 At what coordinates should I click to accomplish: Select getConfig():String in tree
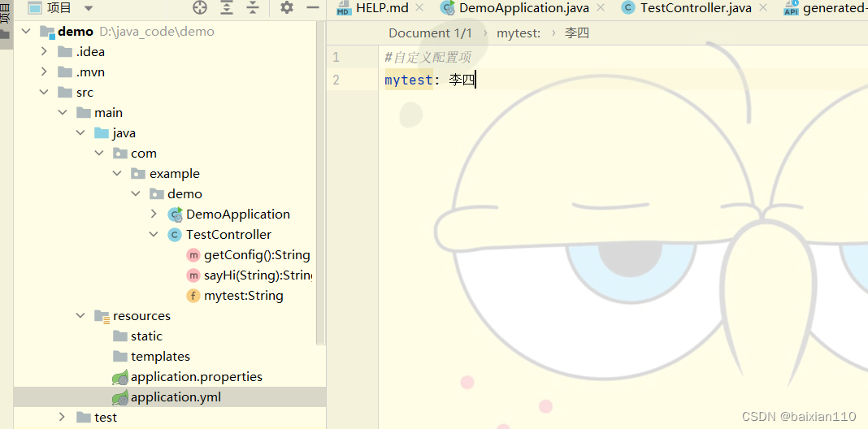[x=257, y=255]
